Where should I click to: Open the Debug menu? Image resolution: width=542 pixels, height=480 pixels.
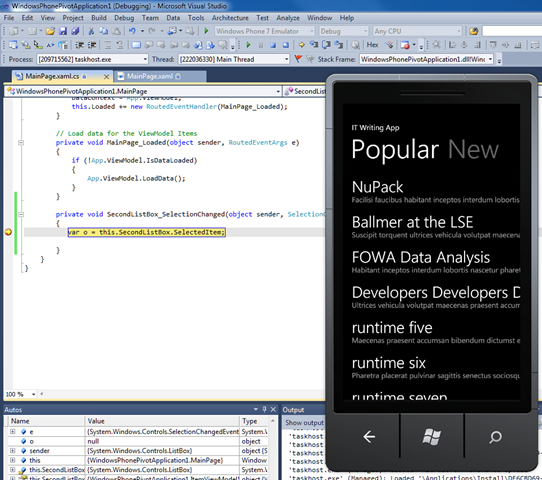[x=124, y=18]
